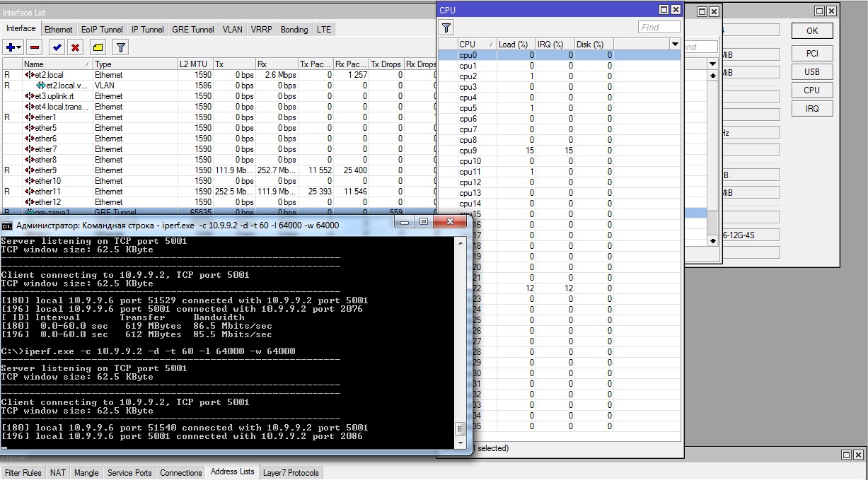This screenshot has height=480, width=868.
Task: Click the red minus Remove button
Action: [35, 47]
